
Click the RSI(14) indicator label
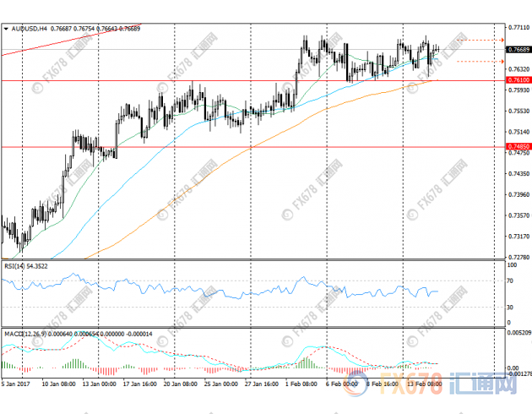click(x=14, y=266)
